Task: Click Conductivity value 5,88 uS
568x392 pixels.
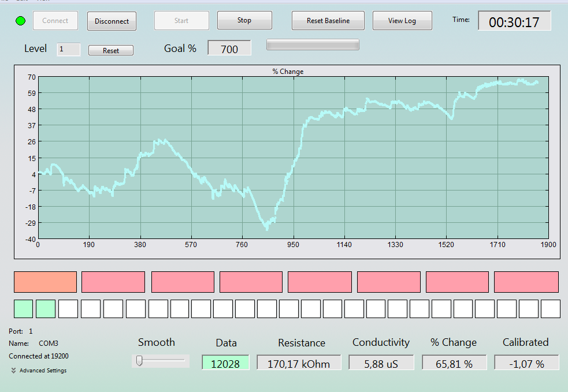Action: pyautogui.click(x=381, y=363)
